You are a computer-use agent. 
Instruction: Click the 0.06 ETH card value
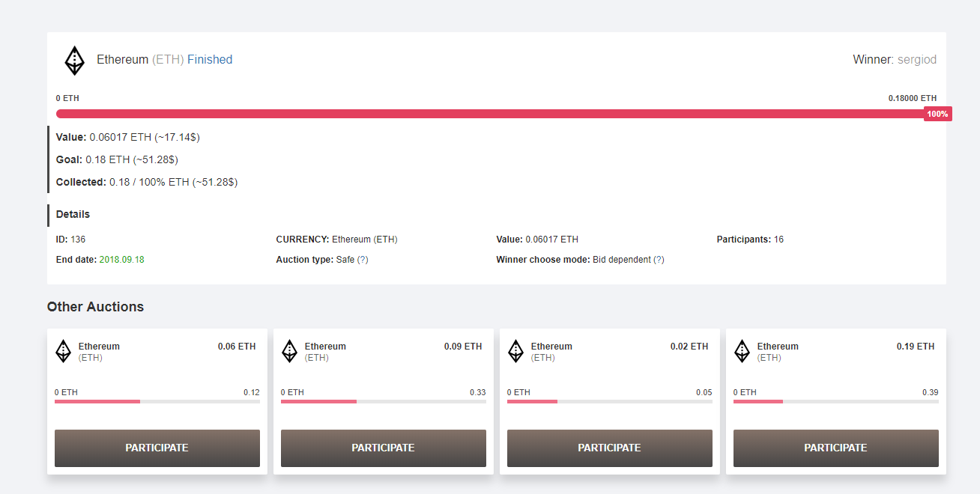coord(237,347)
